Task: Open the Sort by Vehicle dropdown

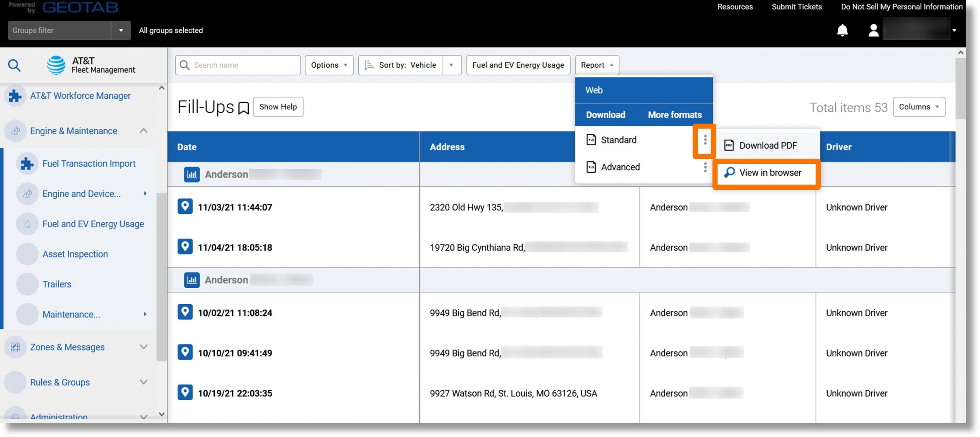Action: 451,65
